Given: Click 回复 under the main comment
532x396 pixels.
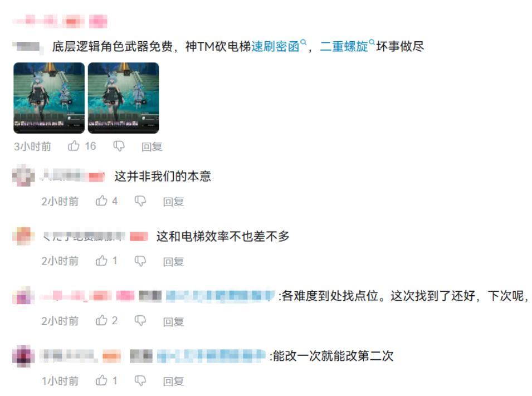Looking at the screenshot, I should (152, 146).
